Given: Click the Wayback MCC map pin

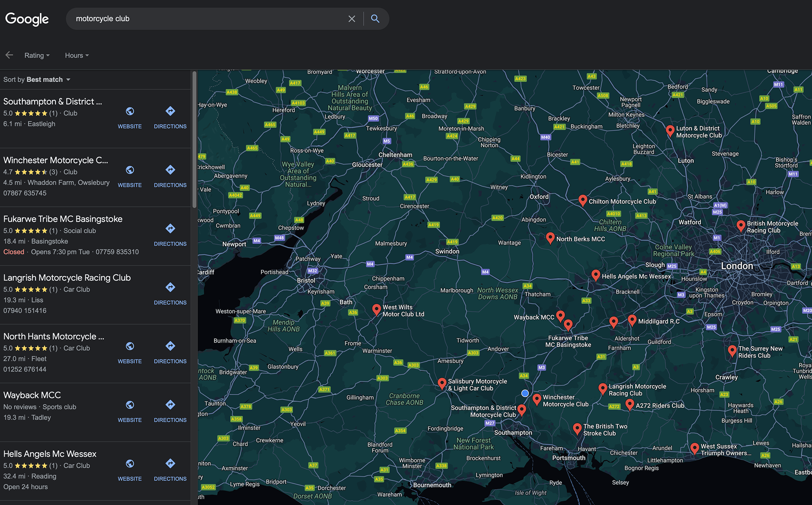Looking at the screenshot, I should [x=560, y=316].
